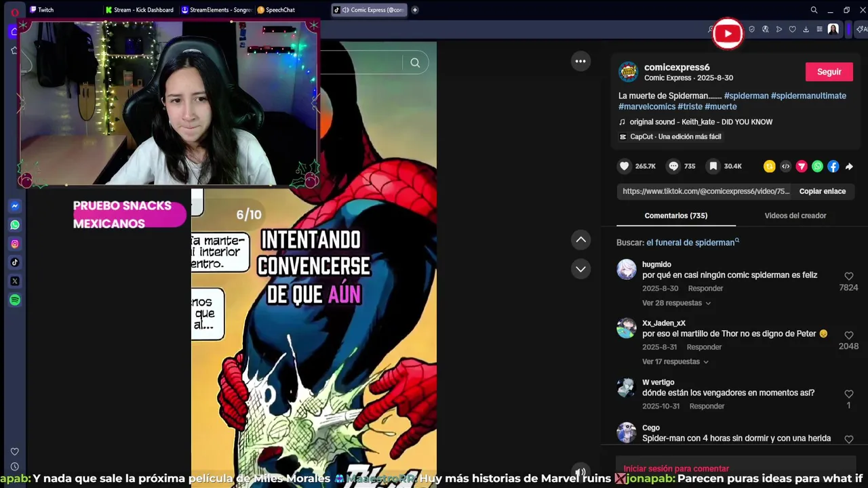Click CapCut - Una edición más fácil
This screenshot has height=488, width=868.
[x=670, y=137]
